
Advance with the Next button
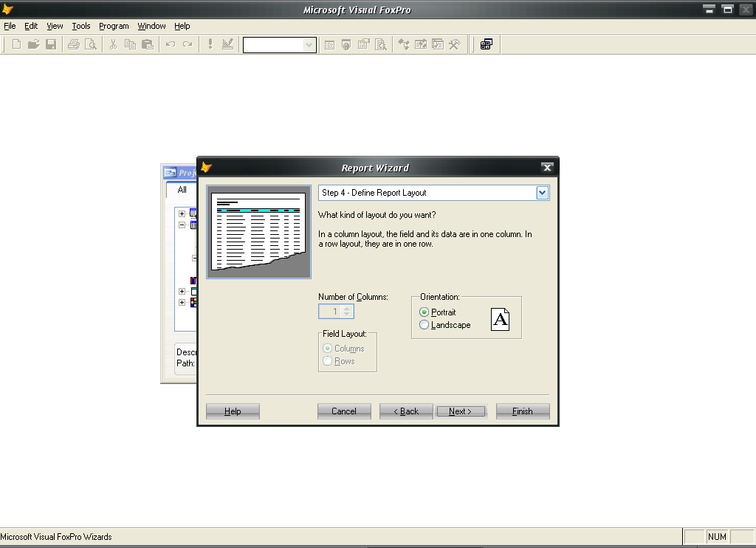click(461, 411)
